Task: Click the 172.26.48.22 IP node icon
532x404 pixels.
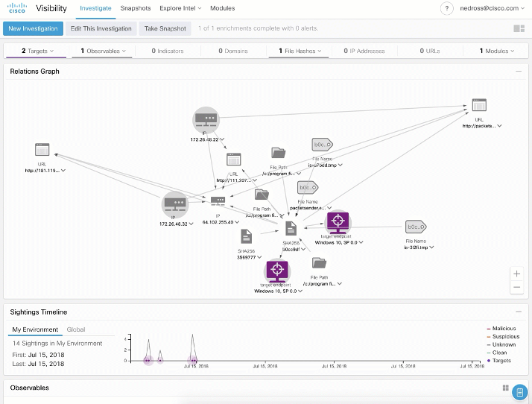Action: (206, 119)
